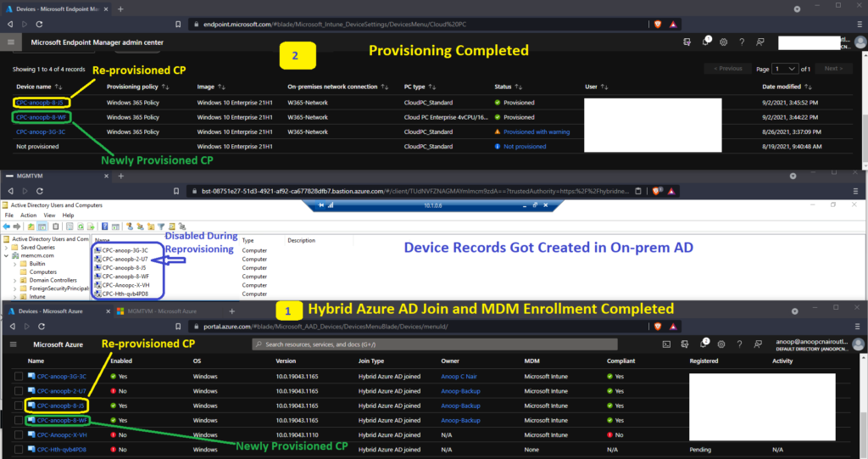Tick checkbox for CPC-Hth-qvb4PD8 in Azure
The image size is (868, 459).
click(x=19, y=450)
